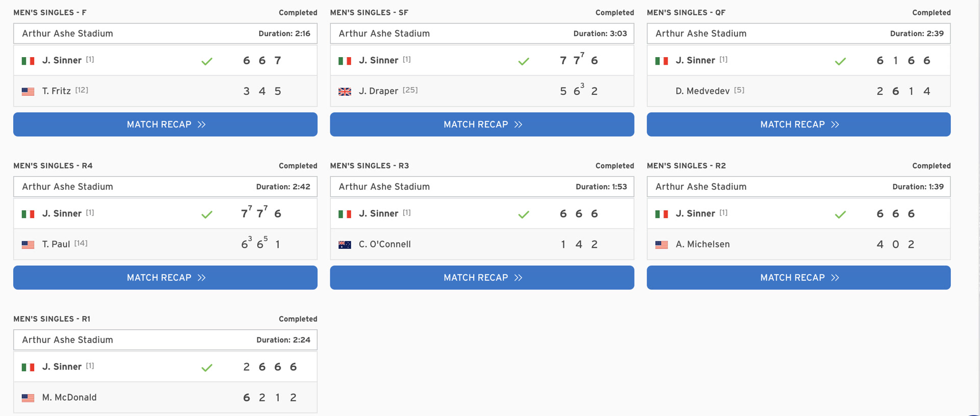Open Match Recap for the Sinner vs Paul match

tap(165, 277)
